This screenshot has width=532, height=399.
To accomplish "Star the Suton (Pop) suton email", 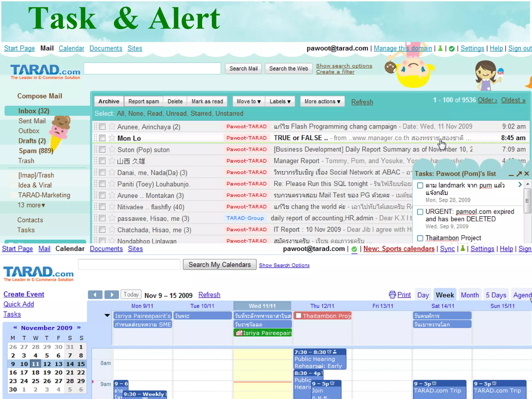I will pyautogui.click(x=112, y=149).
